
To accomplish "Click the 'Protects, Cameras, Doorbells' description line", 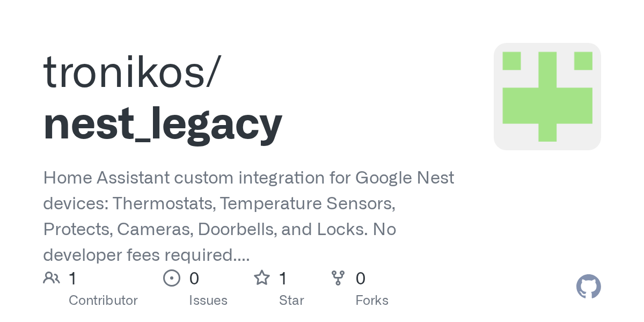I will (x=219, y=229).
